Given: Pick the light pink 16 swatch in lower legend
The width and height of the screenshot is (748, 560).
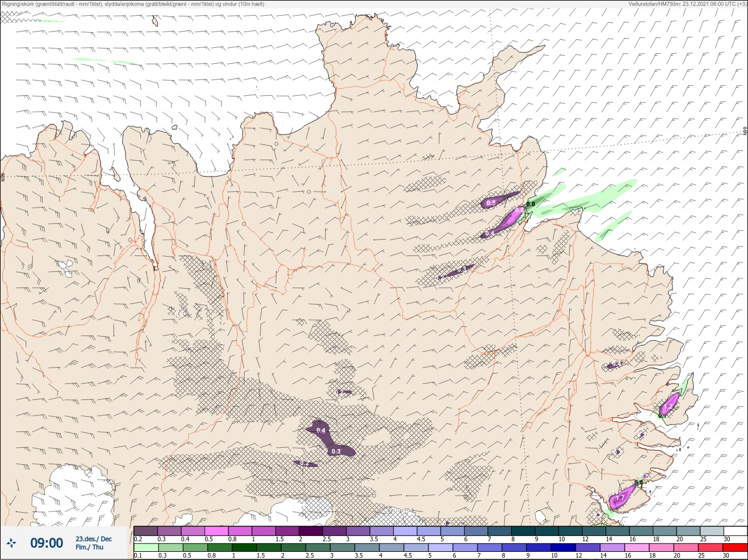Looking at the screenshot, I should coord(638,548).
